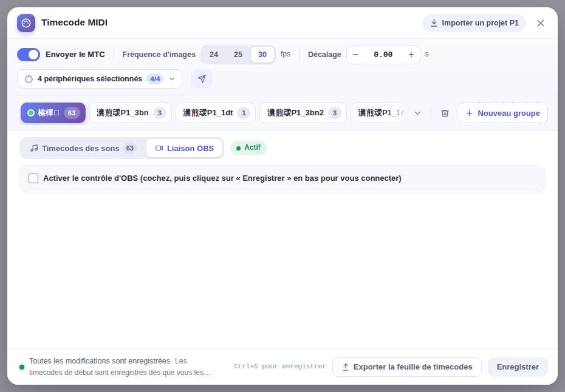This screenshot has height=392, width=565.
Task: Click the Actif status badge
Action: point(248,148)
